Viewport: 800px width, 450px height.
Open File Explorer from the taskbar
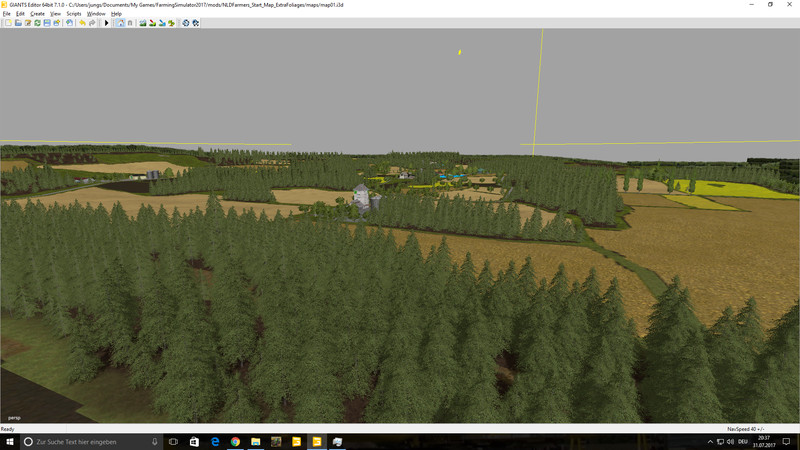click(x=256, y=441)
